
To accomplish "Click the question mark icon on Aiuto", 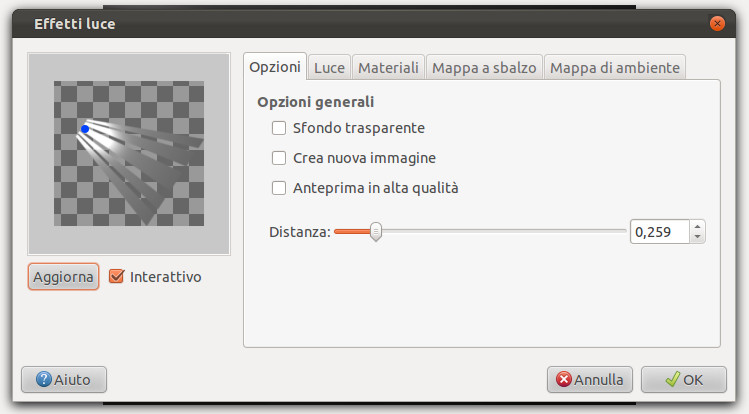I will coord(43,380).
